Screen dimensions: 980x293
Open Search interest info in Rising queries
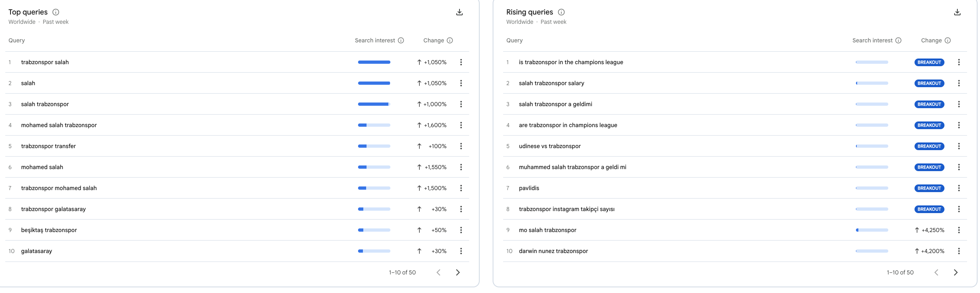[898, 40]
